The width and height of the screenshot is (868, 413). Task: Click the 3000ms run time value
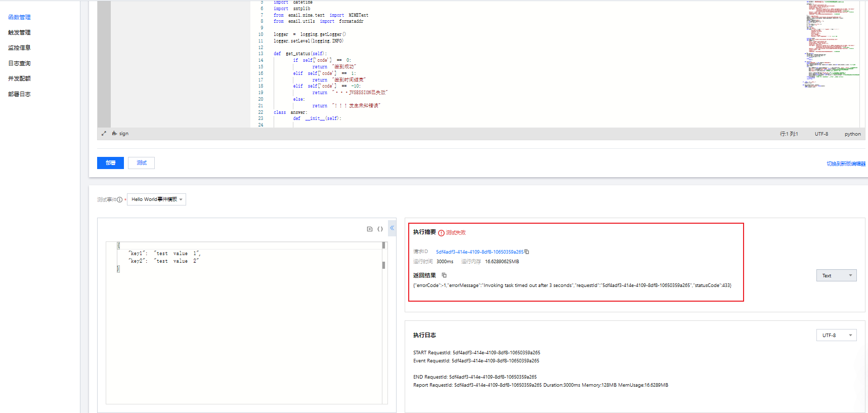445,262
